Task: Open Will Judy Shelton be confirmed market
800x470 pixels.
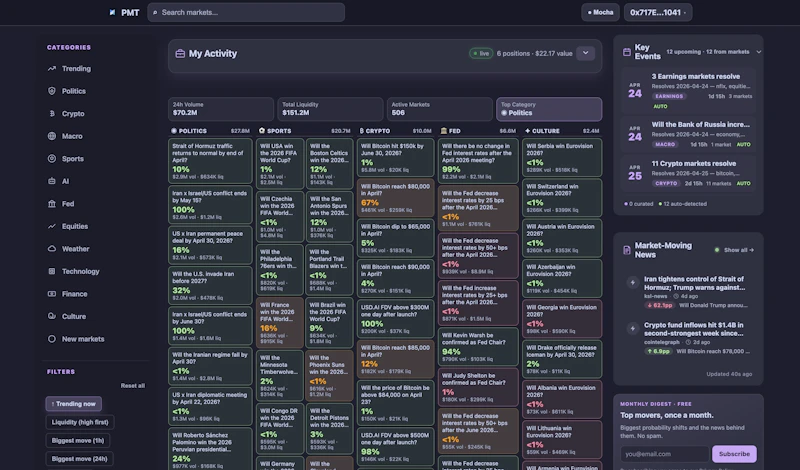Action: click(x=478, y=387)
